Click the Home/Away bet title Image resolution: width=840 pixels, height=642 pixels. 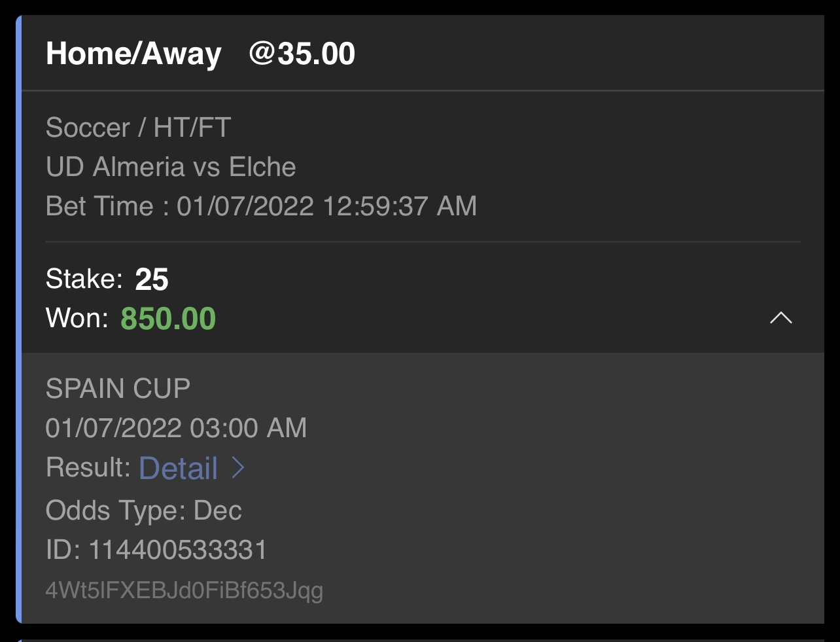click(x=133, y=54)
